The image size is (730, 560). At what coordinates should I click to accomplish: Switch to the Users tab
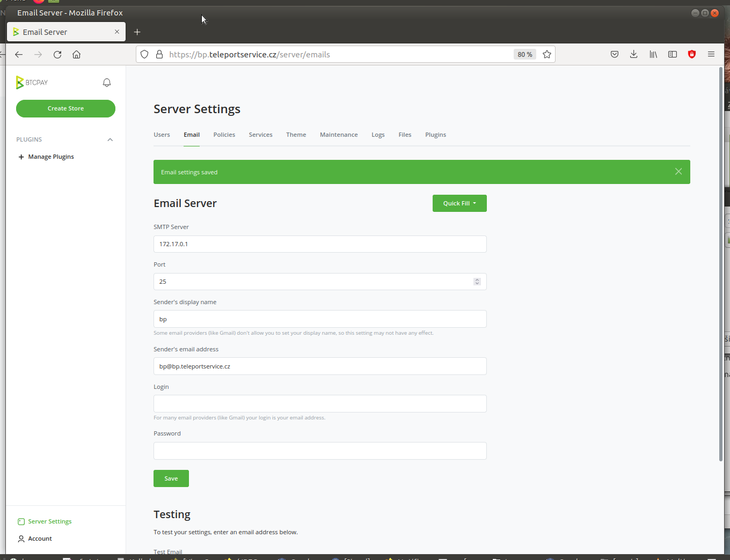pos(162,135)
